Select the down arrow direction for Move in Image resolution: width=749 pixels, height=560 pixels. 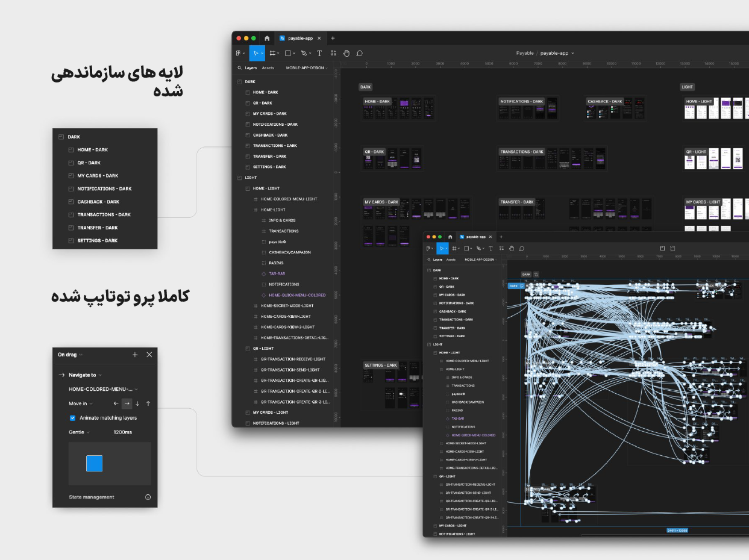tap(137, 403)
